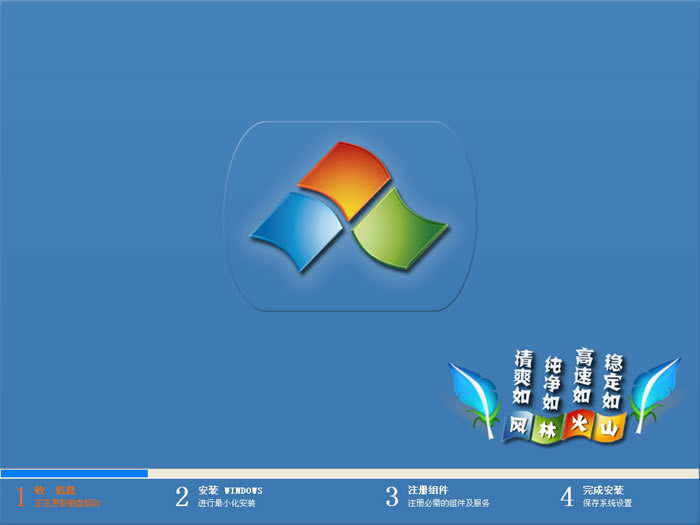Image resolution: width=700 pixels, height=525 pixels.
Task: Click the '注册必需的组件及服务' step description
Action: pyautogui.click(x=448, y=503)
